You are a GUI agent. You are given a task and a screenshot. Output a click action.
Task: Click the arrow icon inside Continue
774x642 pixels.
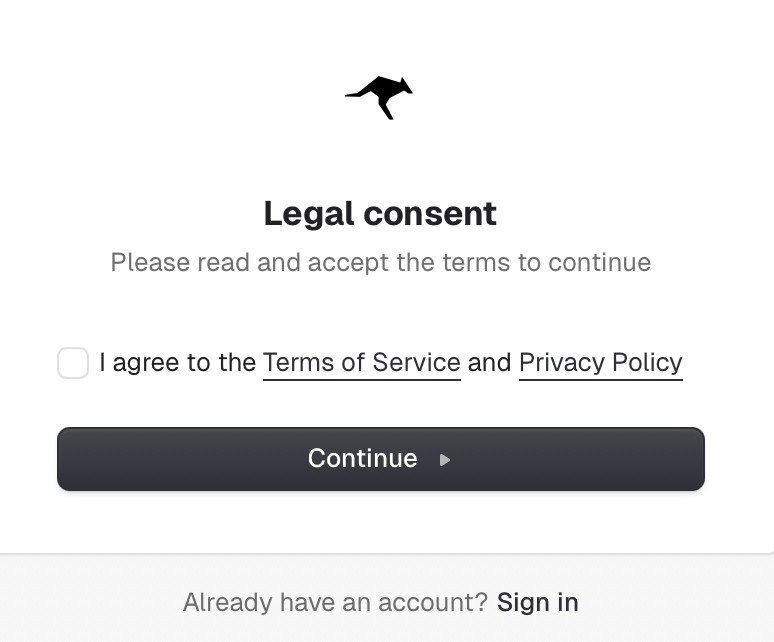[445, 460]
